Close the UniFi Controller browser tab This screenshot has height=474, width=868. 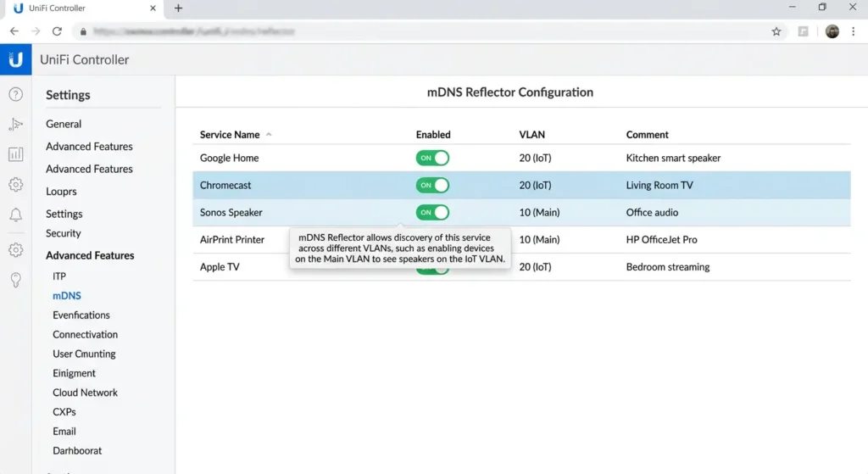pyautogui.click(x=153, y=8)
